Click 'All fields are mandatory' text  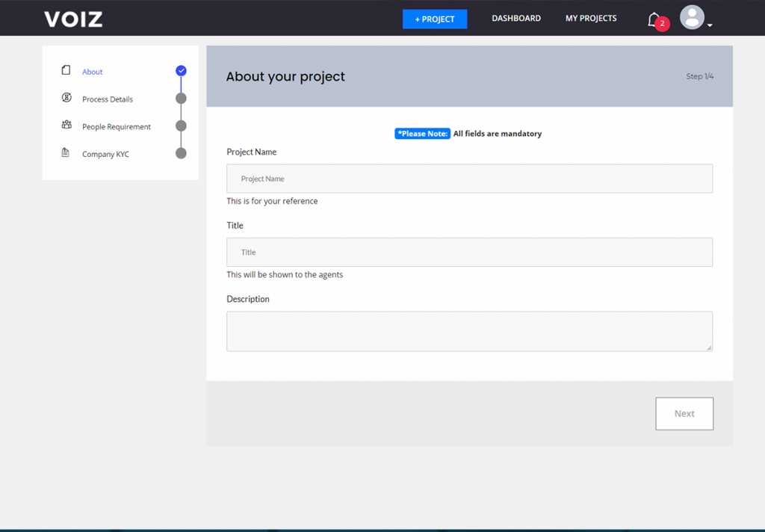tap(497, 134)
